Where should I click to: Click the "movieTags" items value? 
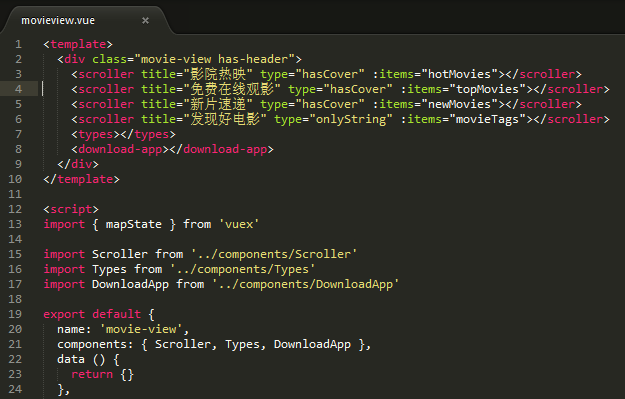487,119
